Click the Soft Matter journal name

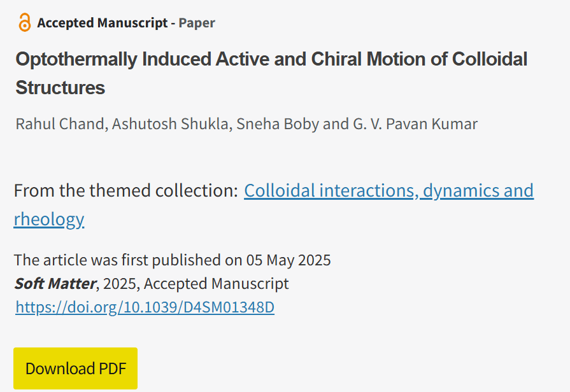(x=55, y=283)
